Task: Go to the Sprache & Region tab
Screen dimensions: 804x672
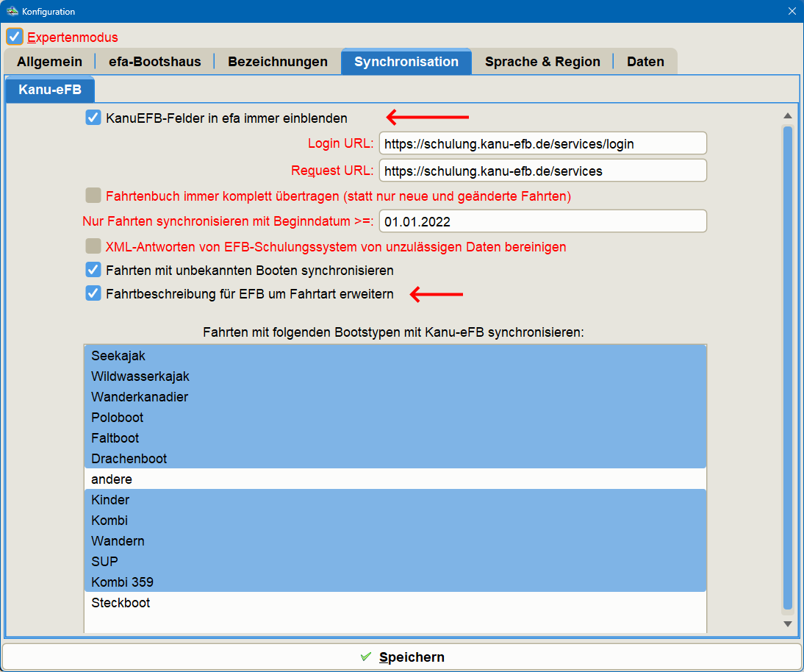Action: pyautogui.click(x=542, y=62)
